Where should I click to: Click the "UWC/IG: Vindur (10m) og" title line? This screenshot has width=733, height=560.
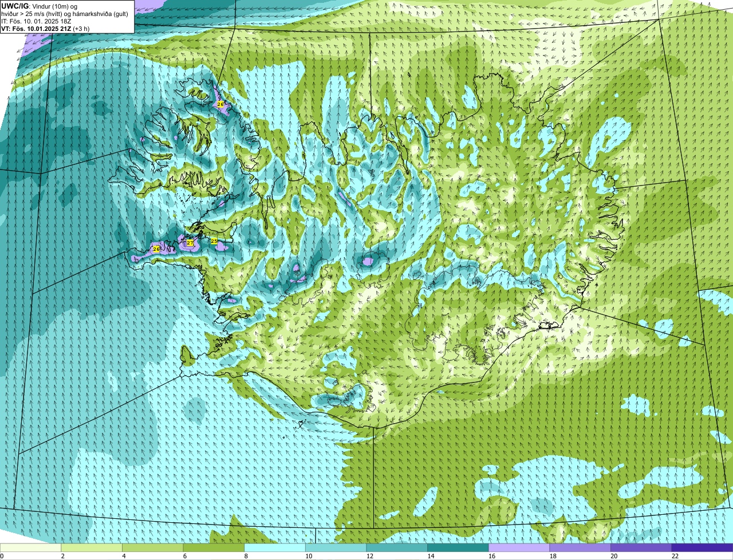click(x=40, y=6)
